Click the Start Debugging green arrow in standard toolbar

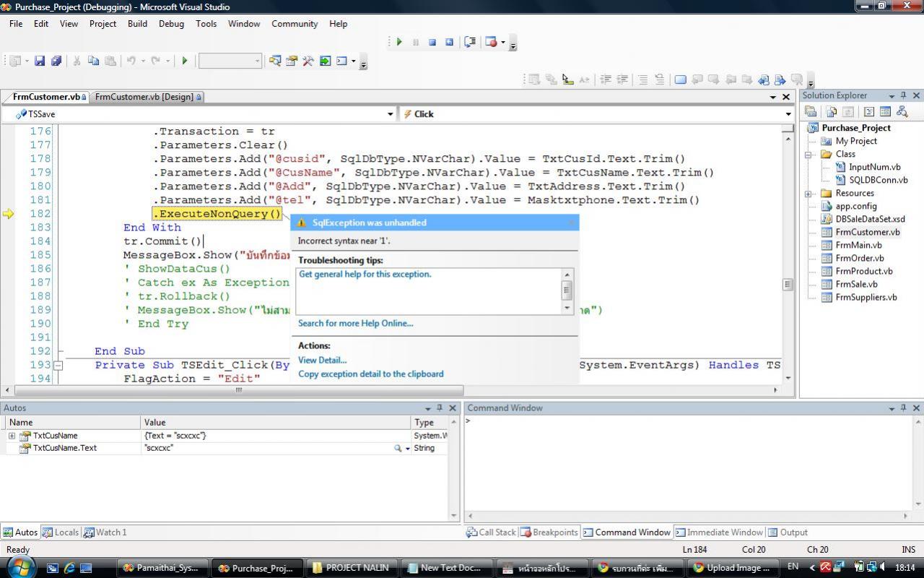(185, 61)
